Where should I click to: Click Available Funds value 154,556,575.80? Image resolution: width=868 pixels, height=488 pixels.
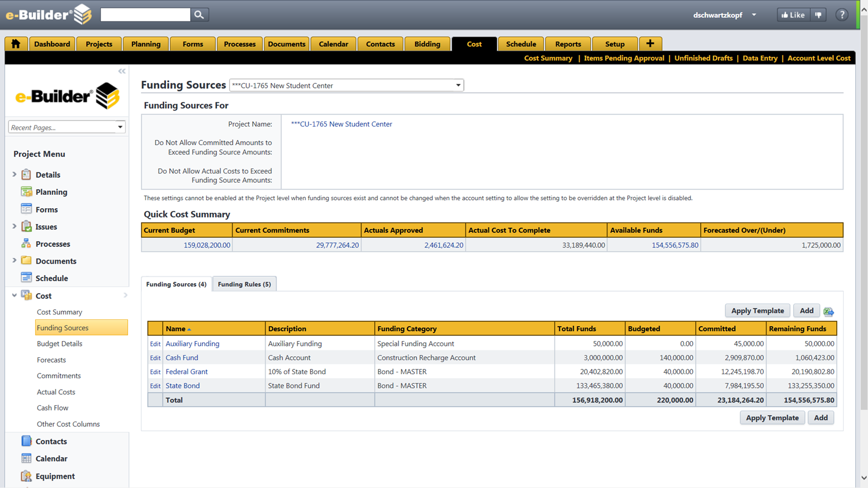tap(675, 245)
